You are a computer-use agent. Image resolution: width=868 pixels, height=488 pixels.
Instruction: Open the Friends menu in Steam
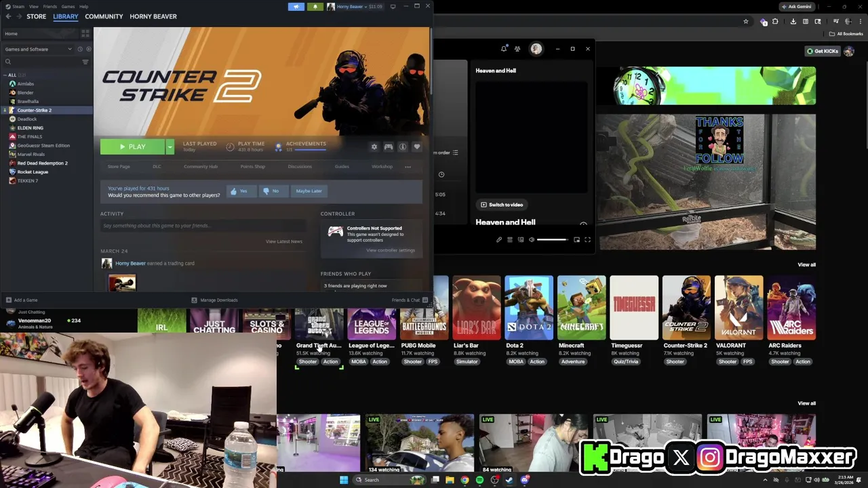(x=50, y=6)
